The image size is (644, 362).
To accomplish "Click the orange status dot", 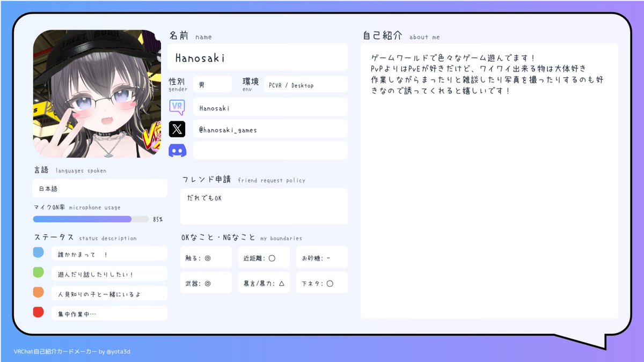I will (38, 292).
